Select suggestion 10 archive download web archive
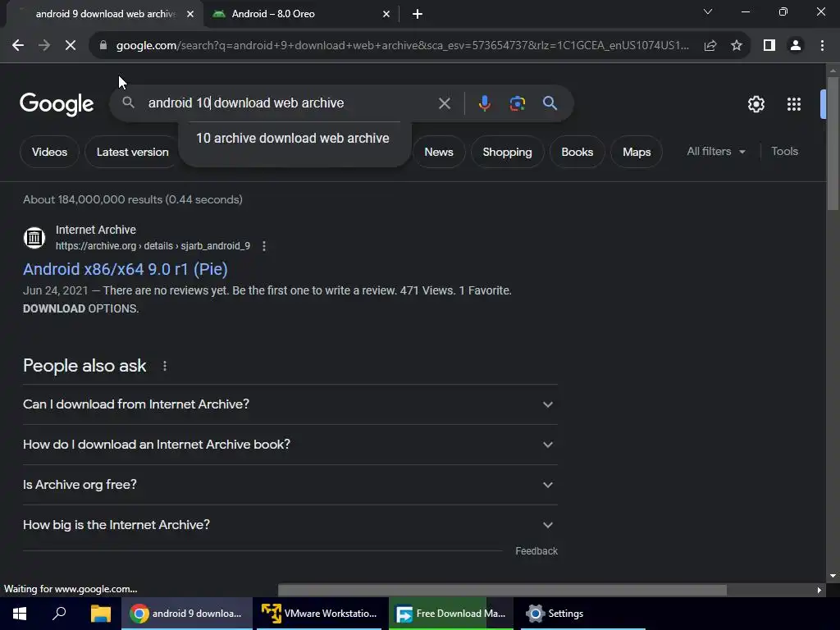 [x=293, y=138]
